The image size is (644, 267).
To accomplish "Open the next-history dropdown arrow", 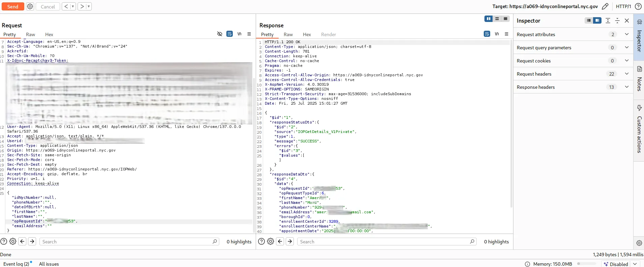I will 89,6.
